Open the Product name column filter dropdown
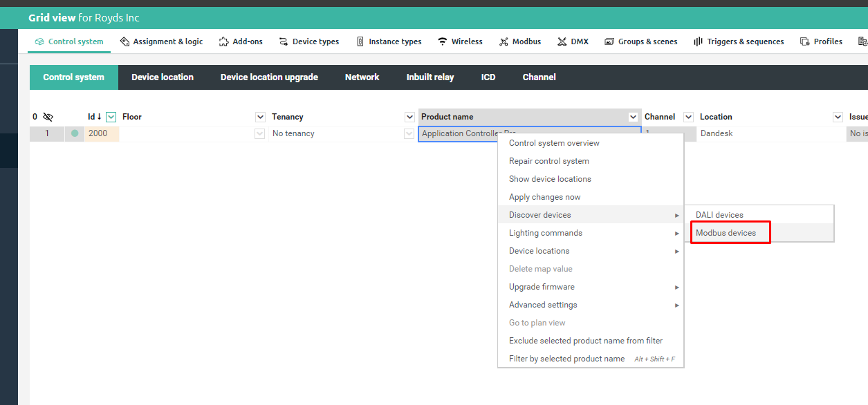The image size is (868, 405). click(633, 117)
